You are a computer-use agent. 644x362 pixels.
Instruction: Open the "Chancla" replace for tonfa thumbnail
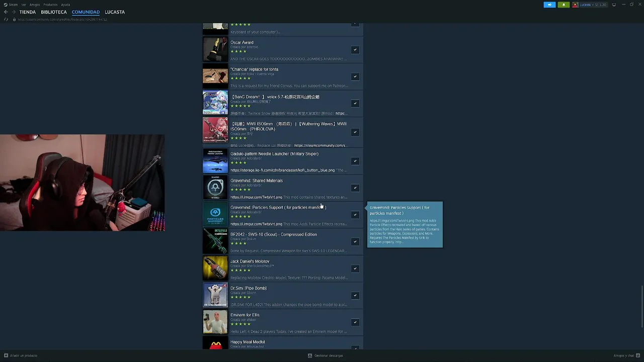click(215, 76)
